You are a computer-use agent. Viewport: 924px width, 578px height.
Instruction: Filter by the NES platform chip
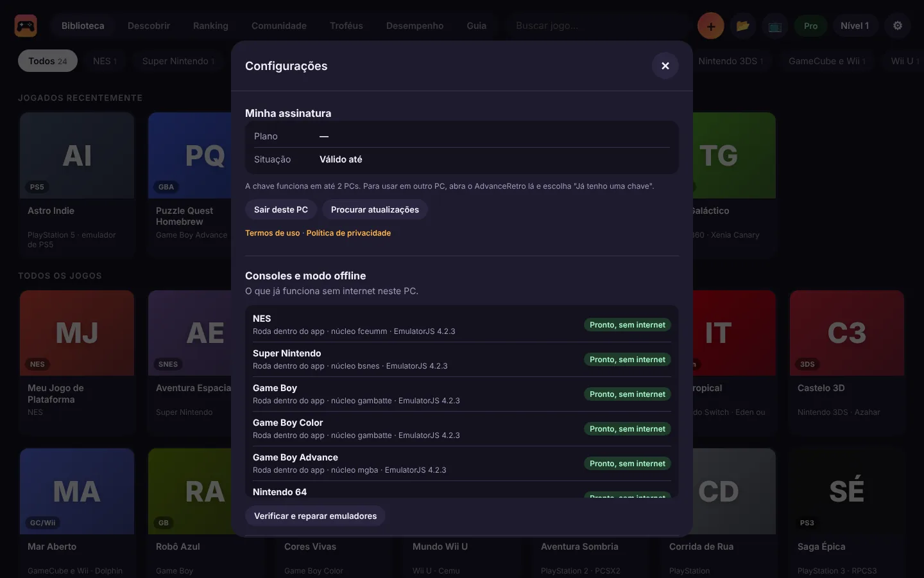point(105,61)
